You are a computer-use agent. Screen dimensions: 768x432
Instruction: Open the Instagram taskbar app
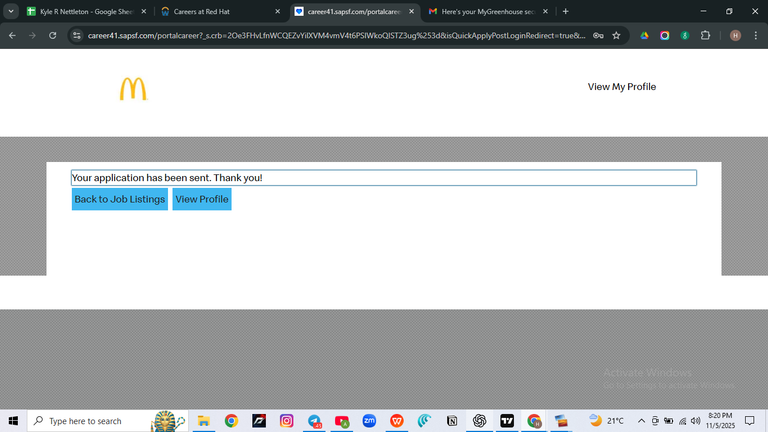pyautogui.click(x=287, y=421)
